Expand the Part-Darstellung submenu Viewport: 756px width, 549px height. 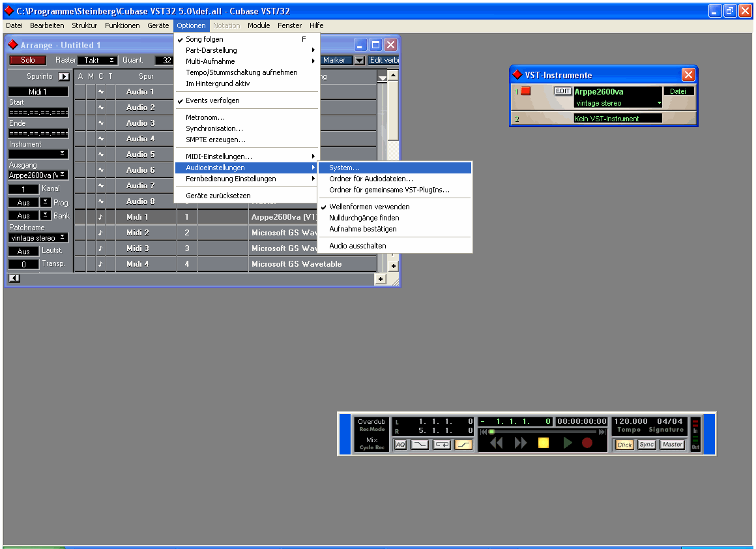point(246,50)
